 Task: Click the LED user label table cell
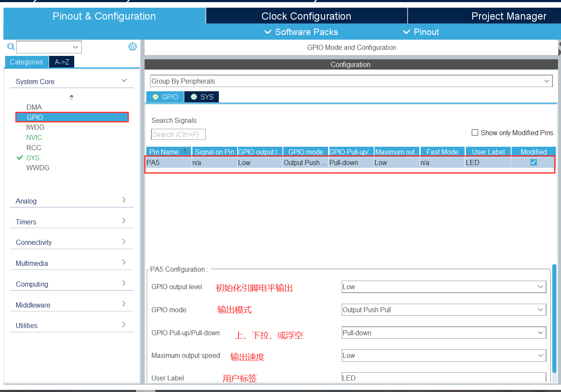tap(488, 163)
